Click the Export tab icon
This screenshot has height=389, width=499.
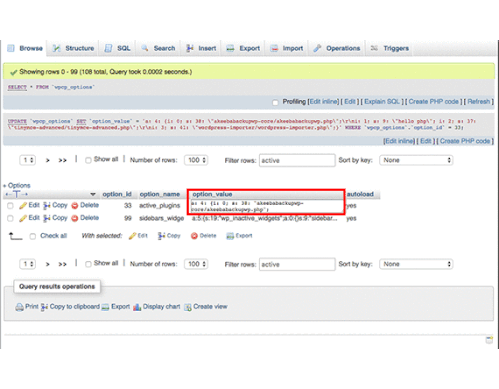[x=230, y=48]
